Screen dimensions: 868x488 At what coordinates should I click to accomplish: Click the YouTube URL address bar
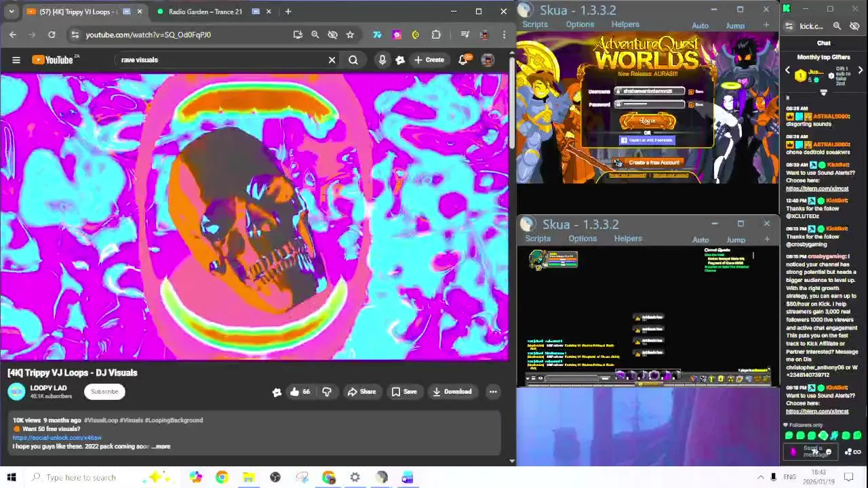tap(183, 35)
